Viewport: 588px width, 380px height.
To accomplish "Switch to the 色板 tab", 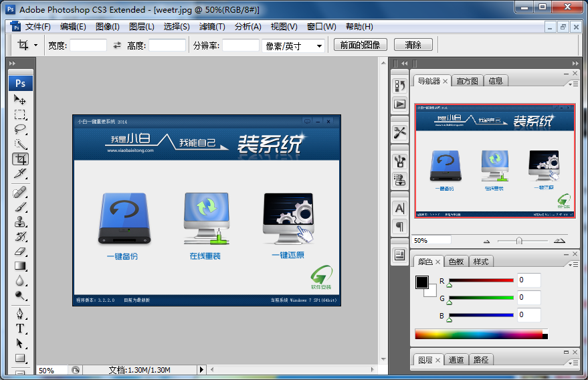I will [456, 262].
